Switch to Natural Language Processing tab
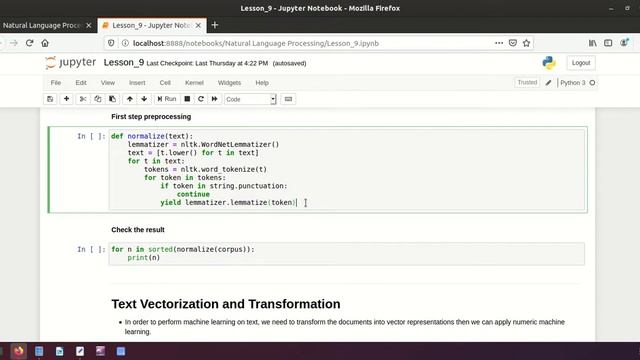The width and height of the screenshot is (640, 360). pyautogui.click(x=42, y=25)
